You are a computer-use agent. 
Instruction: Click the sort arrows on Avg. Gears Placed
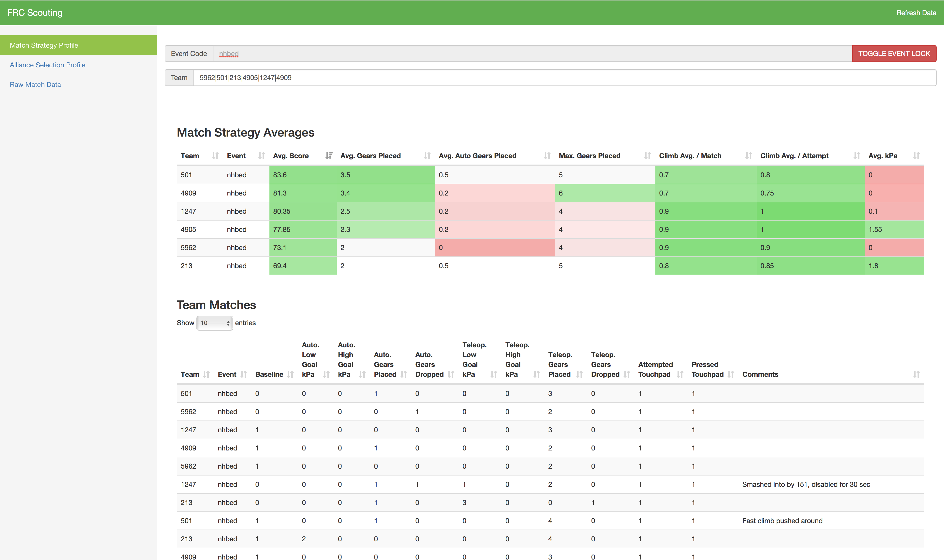coord(427,155)
